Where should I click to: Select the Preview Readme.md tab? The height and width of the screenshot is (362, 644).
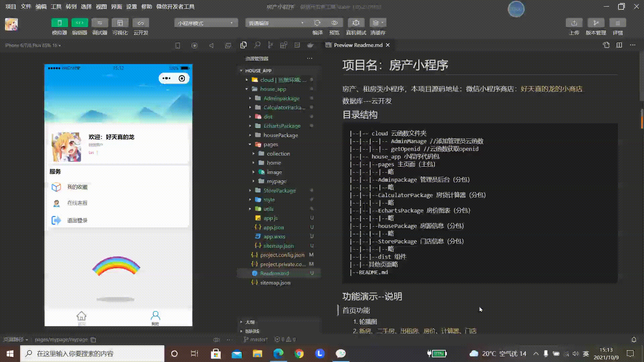(358, 45)
